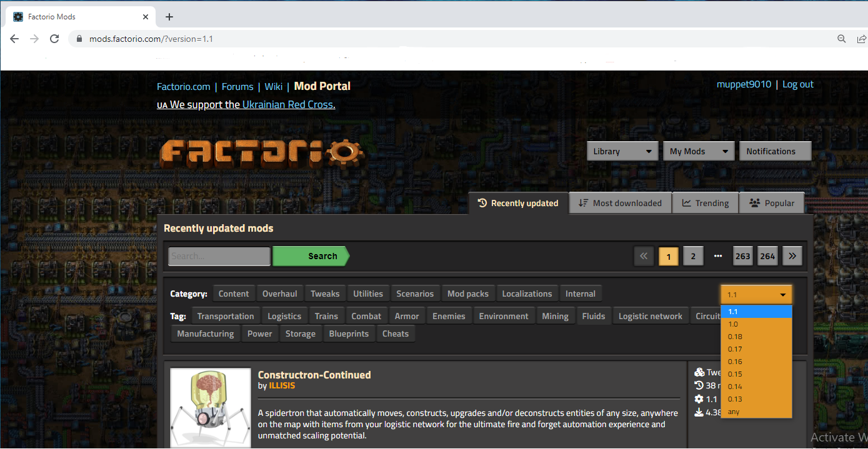The image size is (868, 449).
Task: Switch to Popular tab
Action: (x=772, y=203)
